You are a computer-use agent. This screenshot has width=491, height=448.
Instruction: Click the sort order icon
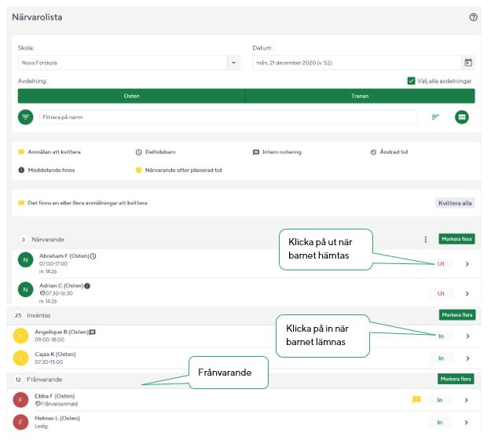435,117
